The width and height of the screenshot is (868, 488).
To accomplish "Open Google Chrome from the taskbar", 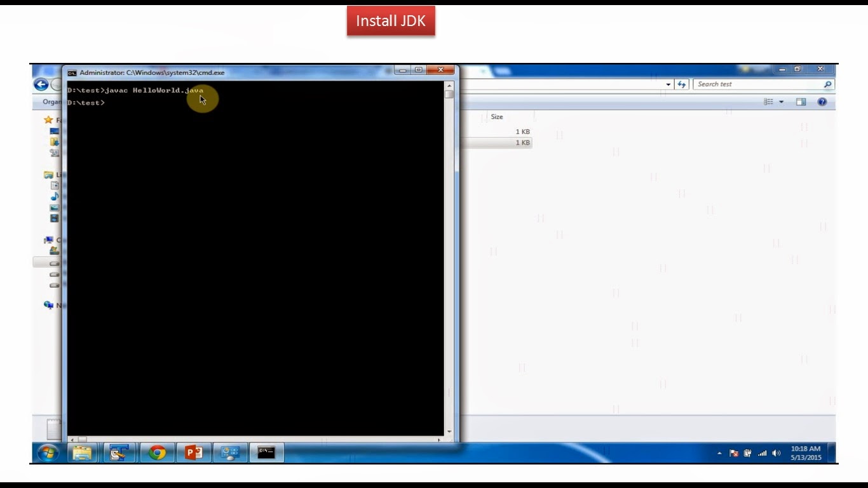I will (x=157, y=452).
